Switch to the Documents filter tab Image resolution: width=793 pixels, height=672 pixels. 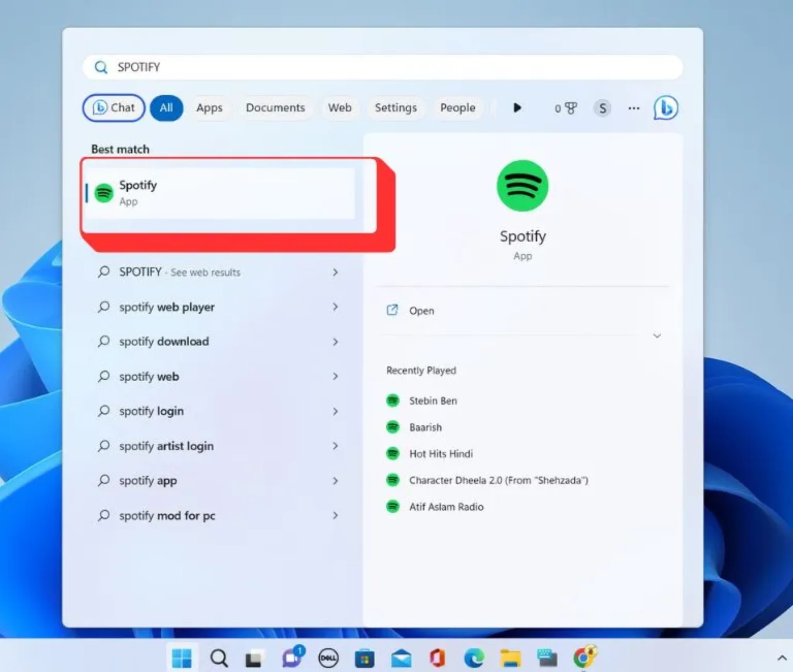coord(275,108)
